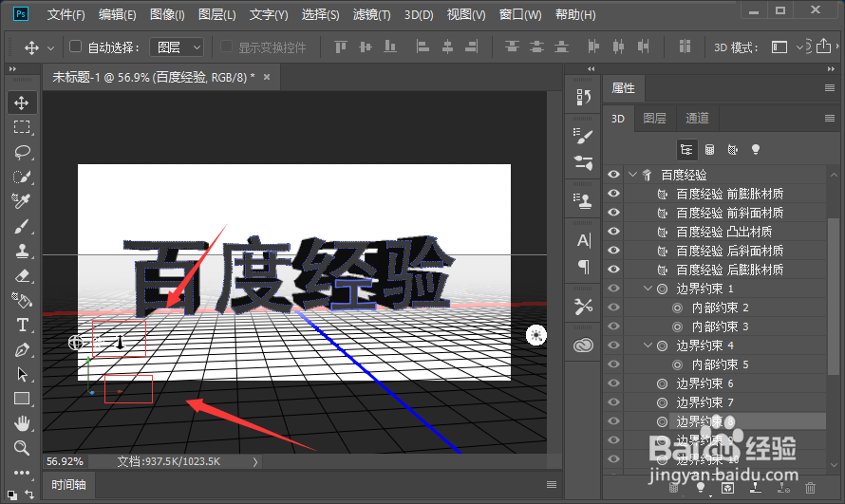Select the Brush tool
This screenshot has height=504, width=845.
[22, 226]
